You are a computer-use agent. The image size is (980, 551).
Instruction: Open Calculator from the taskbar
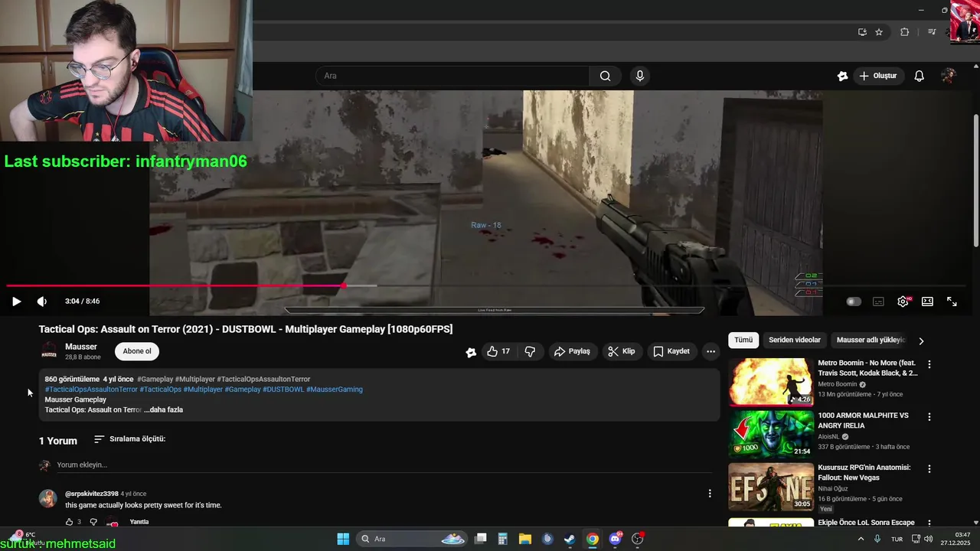pos(503,539)
